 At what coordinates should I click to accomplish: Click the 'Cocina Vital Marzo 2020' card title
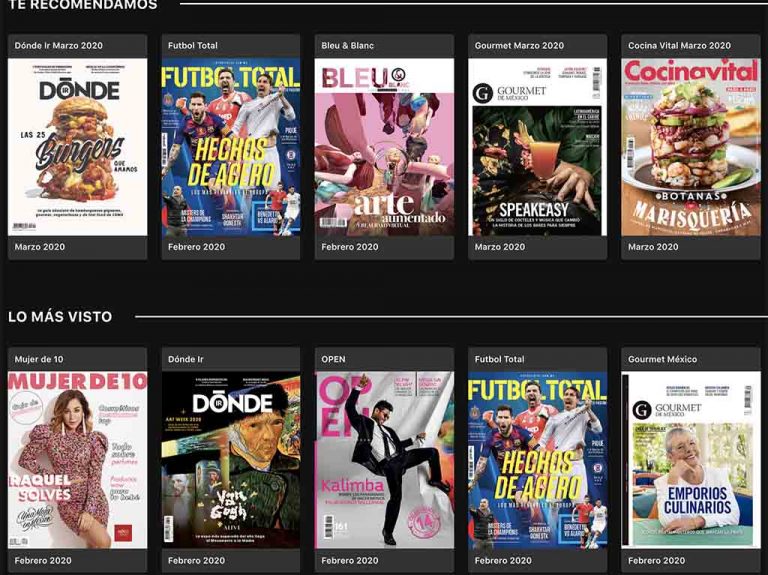click(679, 46)
